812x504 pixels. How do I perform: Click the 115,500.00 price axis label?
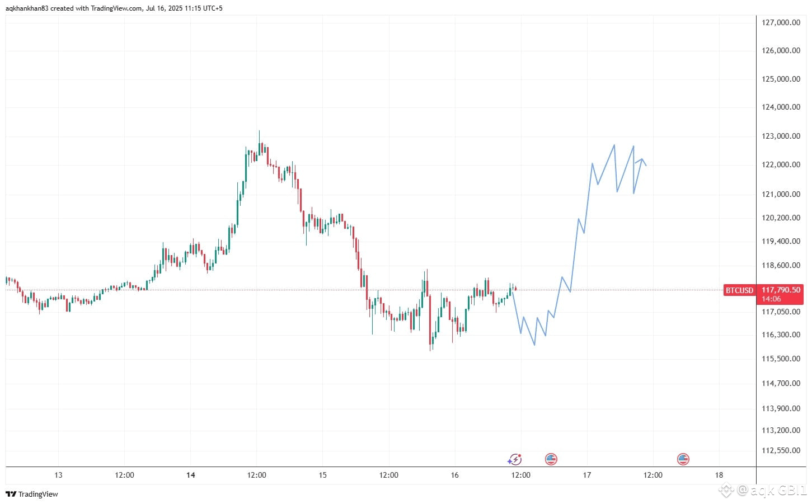coord(781,359)
